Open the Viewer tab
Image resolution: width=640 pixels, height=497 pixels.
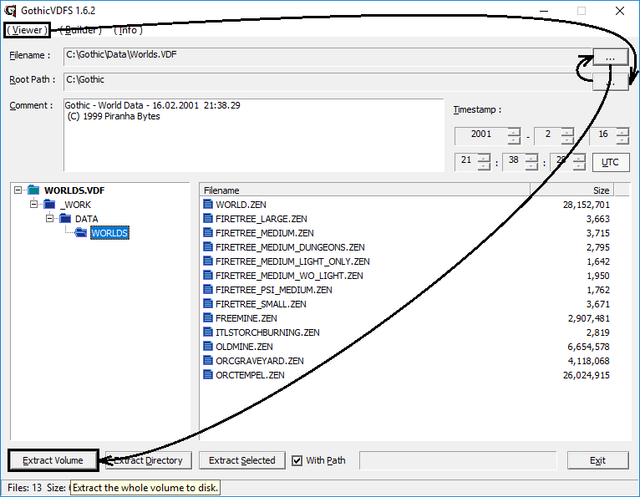(27, 30)
